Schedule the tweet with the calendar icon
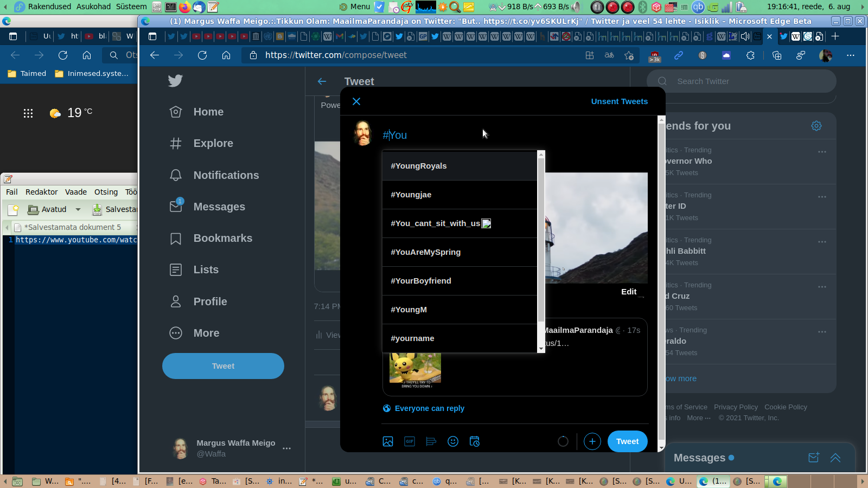The height and width of the screenshot is (488, 868). (475, 441)
